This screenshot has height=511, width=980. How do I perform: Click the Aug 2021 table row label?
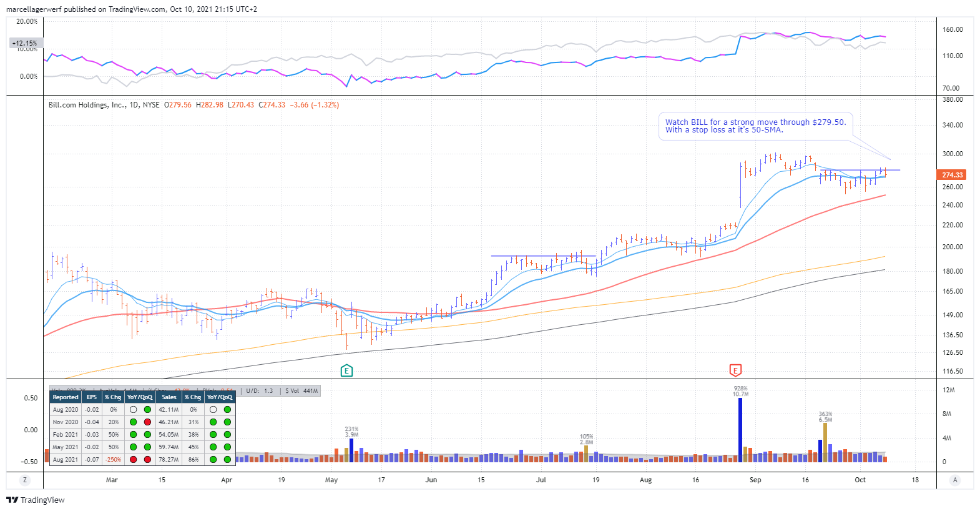(x=66, y=460)
